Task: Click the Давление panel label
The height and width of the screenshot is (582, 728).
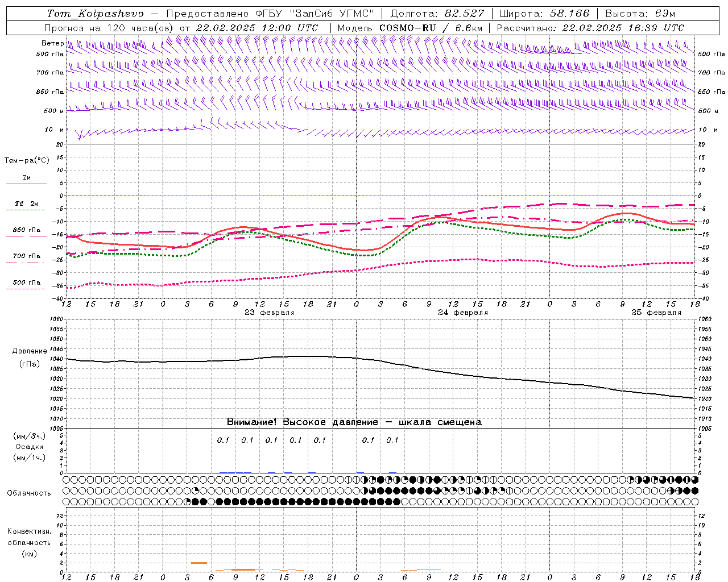Action: pyautogui.click(x=30, y=351)
